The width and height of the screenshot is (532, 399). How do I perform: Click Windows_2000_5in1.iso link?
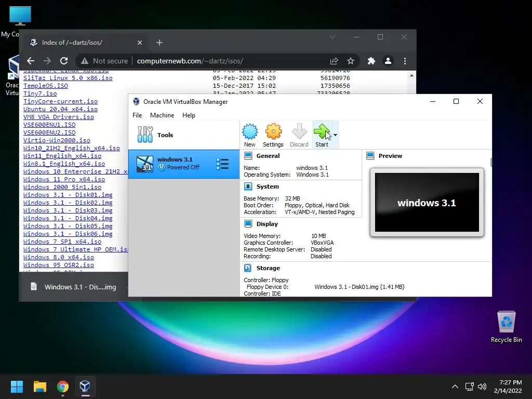pyautogui.click(x=62, y=187)
